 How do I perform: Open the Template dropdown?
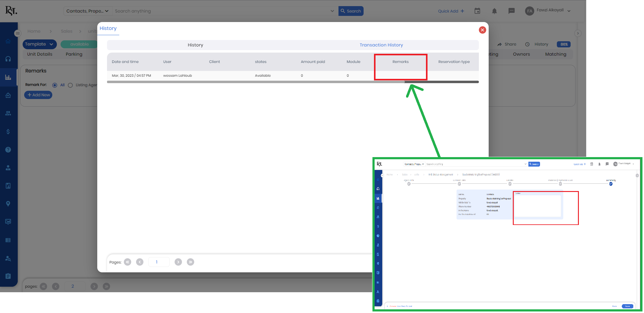pos(39,44)
